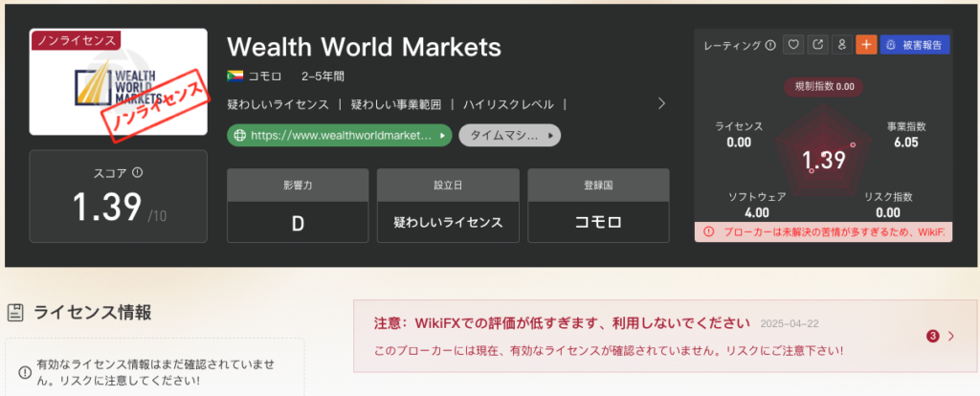Click the license warning exclamation icon
Viewport: 980px width, 396px height.
point(25,372)
